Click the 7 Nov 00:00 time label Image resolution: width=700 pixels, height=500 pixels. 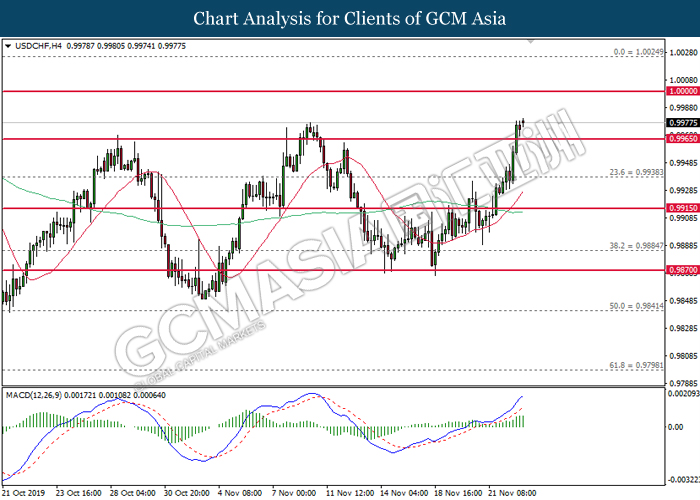(x=294, y=493)
